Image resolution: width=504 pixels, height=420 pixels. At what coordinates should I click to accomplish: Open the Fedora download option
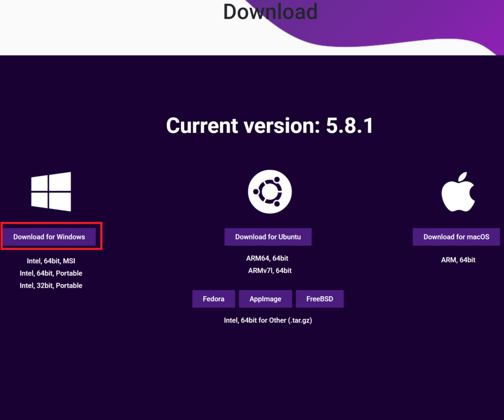214,299
